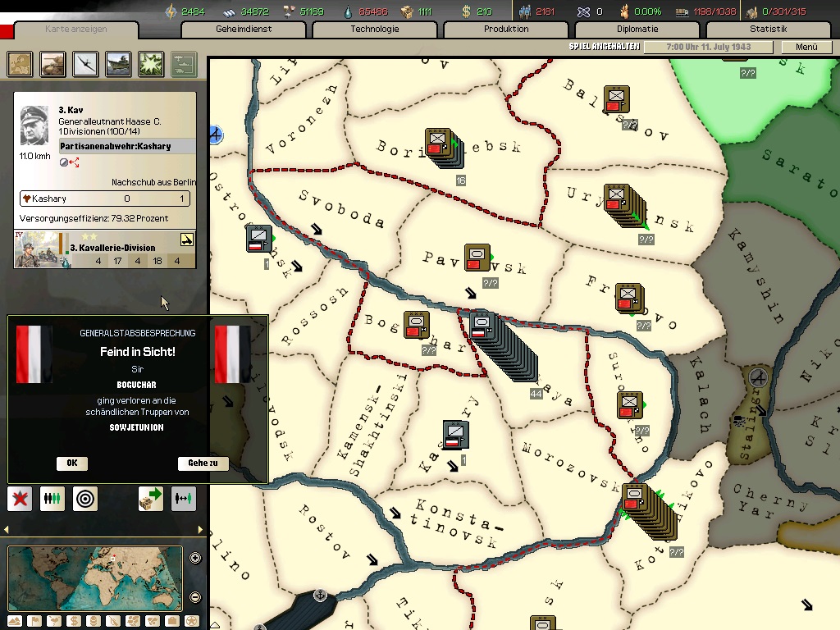The height and width of the screenshot is (630, 840).
Task: Select the airplane air units icon
Action: 85,64
